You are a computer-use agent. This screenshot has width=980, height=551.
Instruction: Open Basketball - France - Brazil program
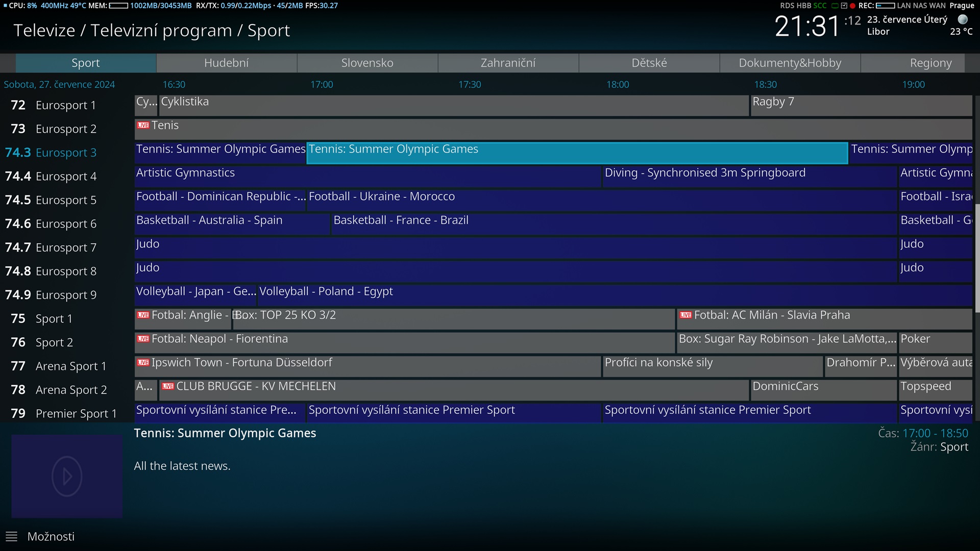pos(401,220)
